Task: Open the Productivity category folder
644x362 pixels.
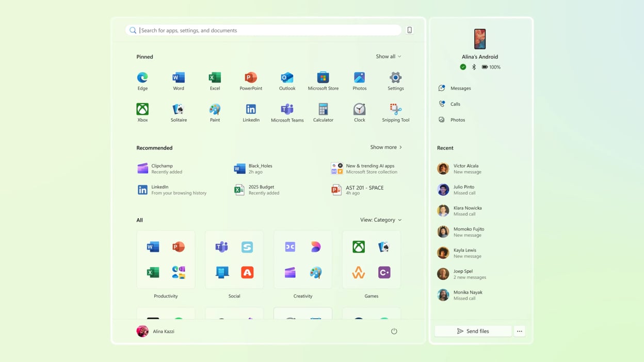Action: point(166,260)
